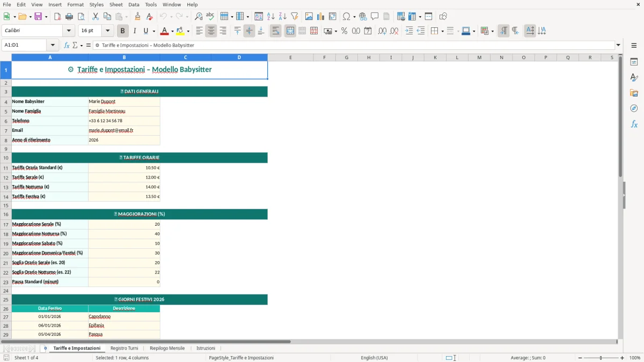
Task: Open background color dropdown arrow
Action: click(188, 31)
